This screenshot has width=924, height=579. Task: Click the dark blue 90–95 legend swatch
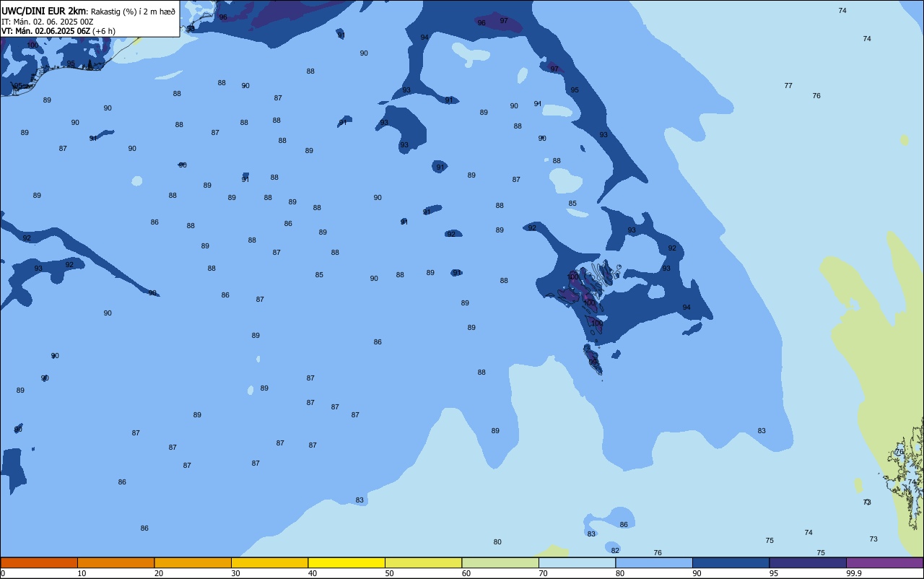tap(731, 562)
